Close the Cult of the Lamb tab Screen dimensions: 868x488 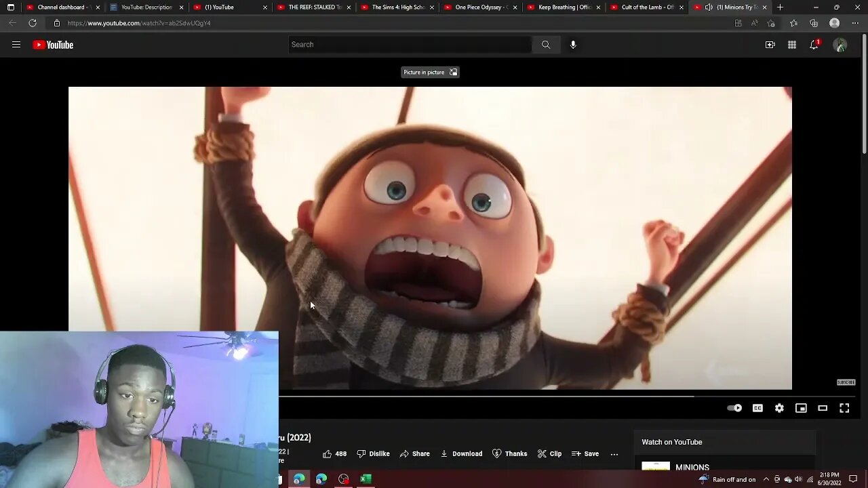(681, 7)
